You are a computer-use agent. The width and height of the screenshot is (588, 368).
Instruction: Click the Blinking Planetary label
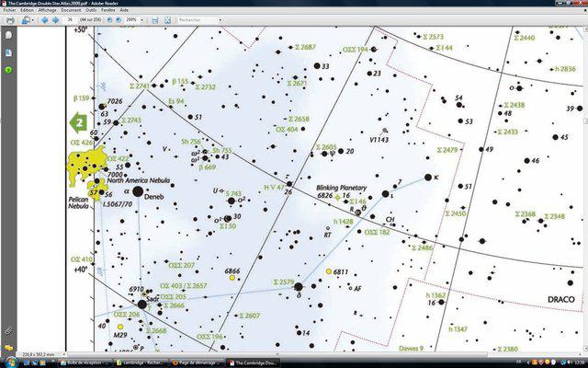click(x=341, y=188)
